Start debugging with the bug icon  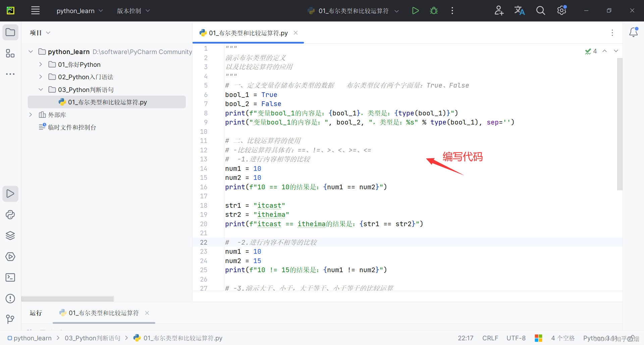click(x=434, y=11)
